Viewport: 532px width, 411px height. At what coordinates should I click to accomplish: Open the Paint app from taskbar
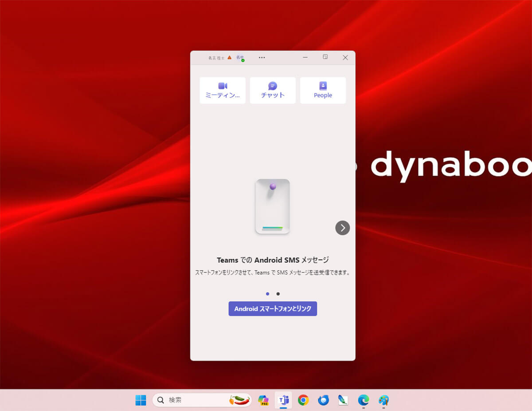click(x=383, y=400)
